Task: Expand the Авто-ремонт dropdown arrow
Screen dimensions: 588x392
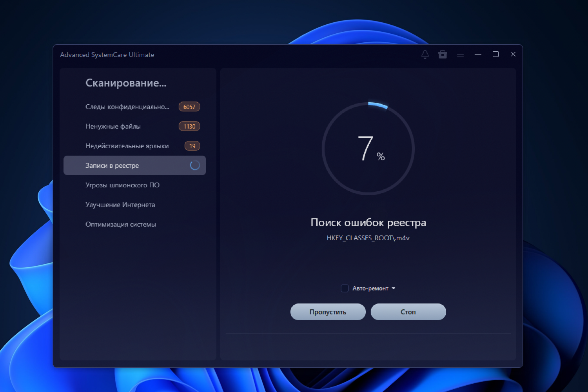Action: click(x=394, y=289)
